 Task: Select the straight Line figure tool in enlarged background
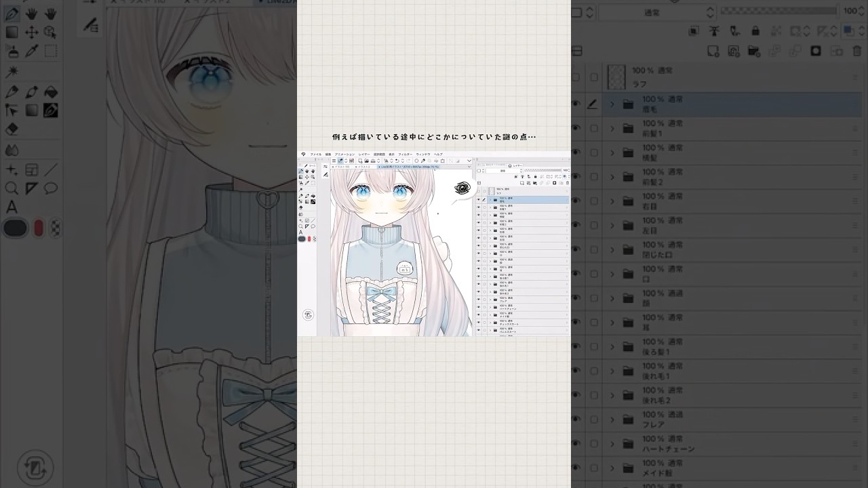(x=50, y=170)
